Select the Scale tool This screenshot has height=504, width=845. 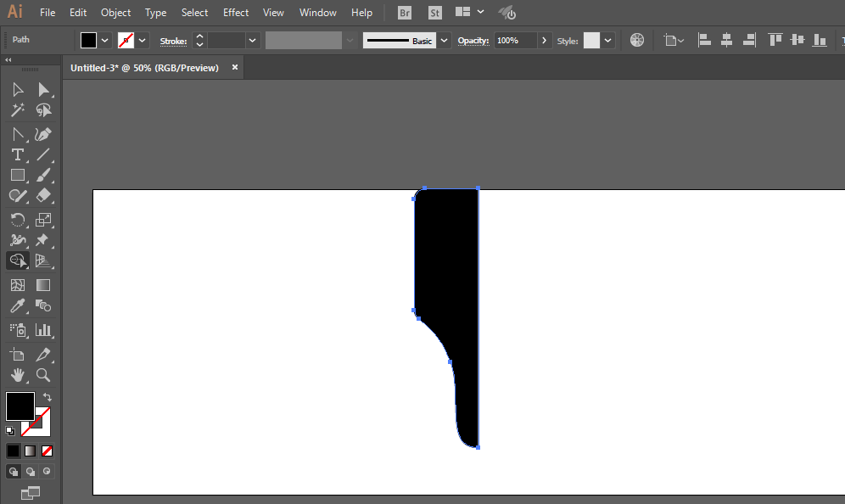pos(43,220)
